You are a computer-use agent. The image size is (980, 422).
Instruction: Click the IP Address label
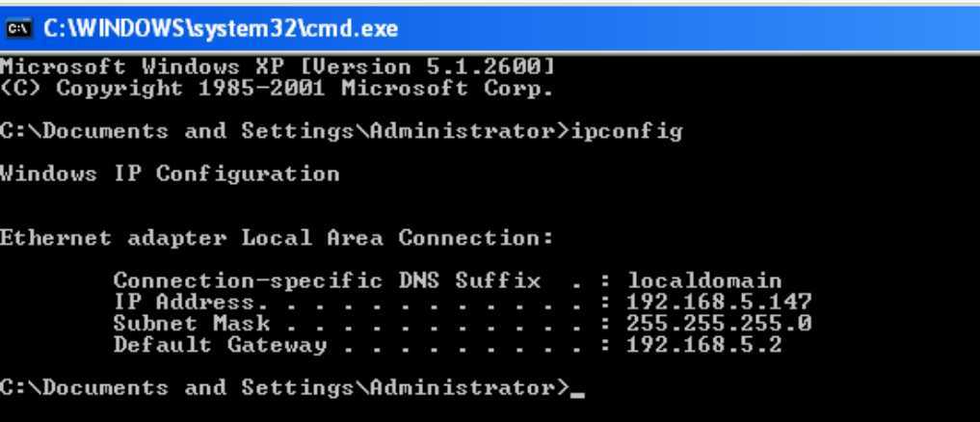[x=184, y=302]
